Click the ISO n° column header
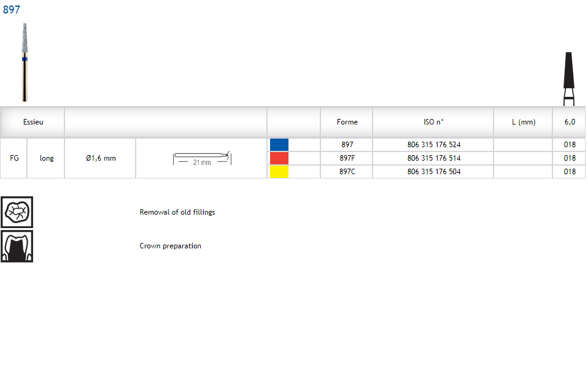Image resolution: width=588 pixels, height=379 pixels. coord(433,122)
